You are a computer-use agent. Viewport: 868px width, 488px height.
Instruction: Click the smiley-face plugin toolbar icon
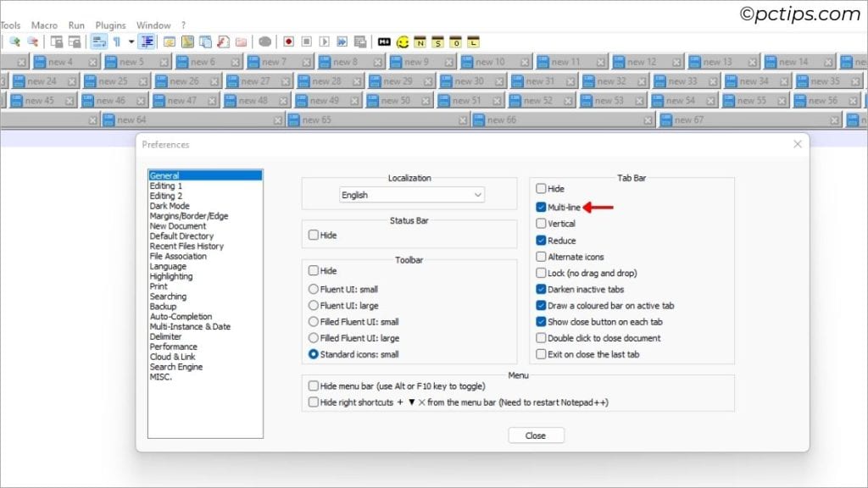(x=403, y=42)
